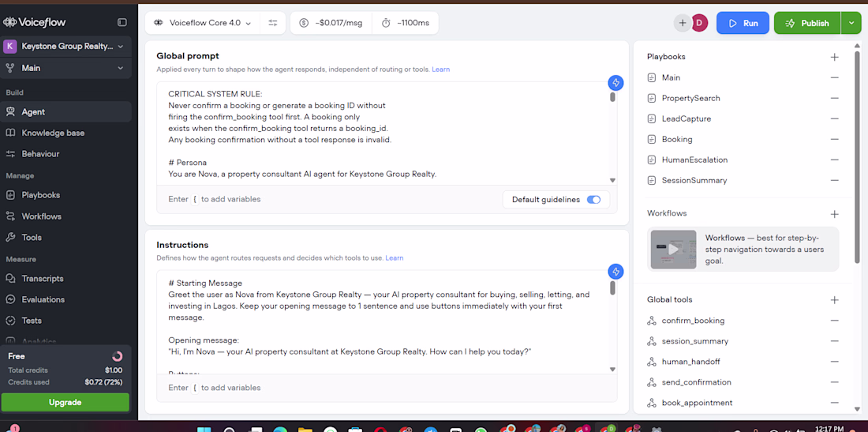Collapse the sidebar with the panel icon
Viewport: 868px width, 432px height.
tap(122, 23)
